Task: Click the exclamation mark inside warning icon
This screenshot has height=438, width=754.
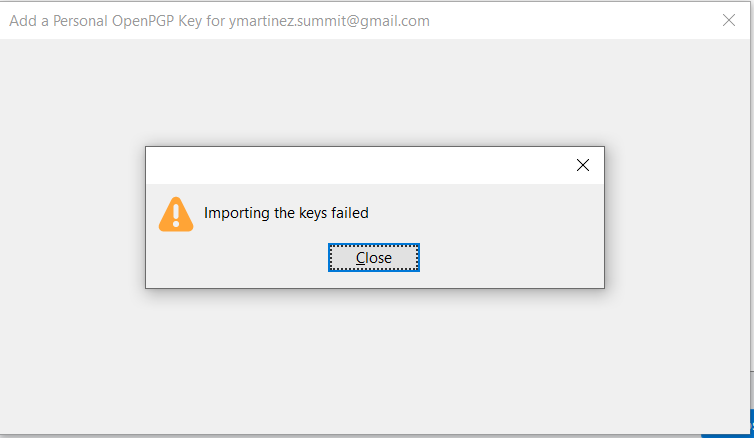Action: click(x=176, y=216)
